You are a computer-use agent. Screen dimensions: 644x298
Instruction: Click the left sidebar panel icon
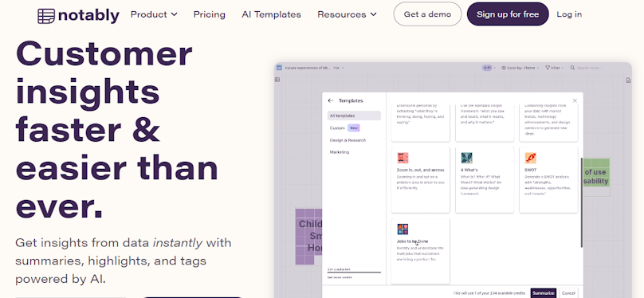click(277, 80)
